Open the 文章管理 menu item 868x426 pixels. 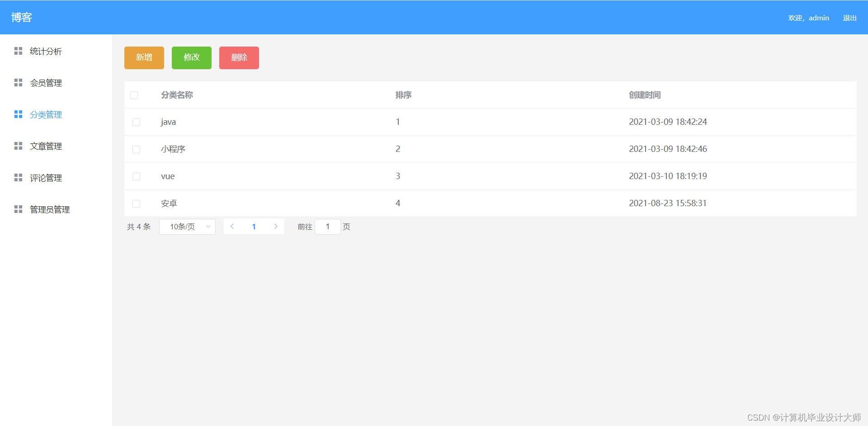tap(56, 146)
